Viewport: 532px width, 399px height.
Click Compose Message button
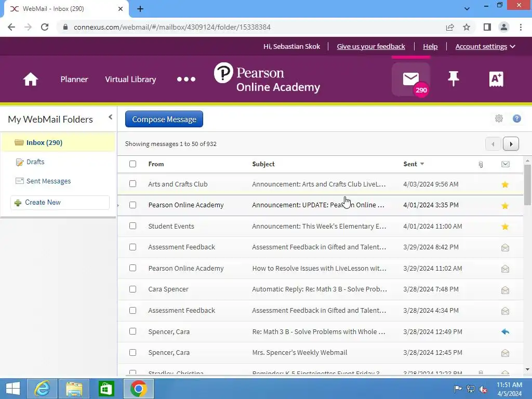click(x=164, y=119)
